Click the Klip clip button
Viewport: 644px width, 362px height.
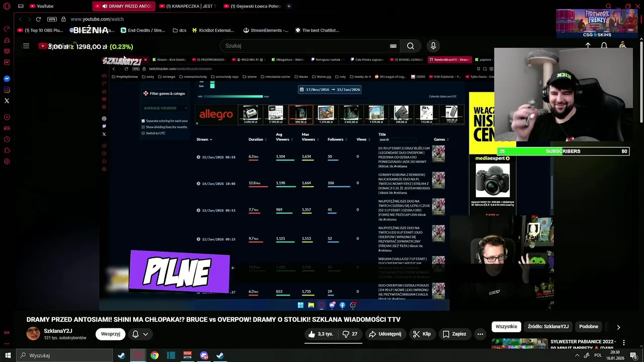(422, 334)
